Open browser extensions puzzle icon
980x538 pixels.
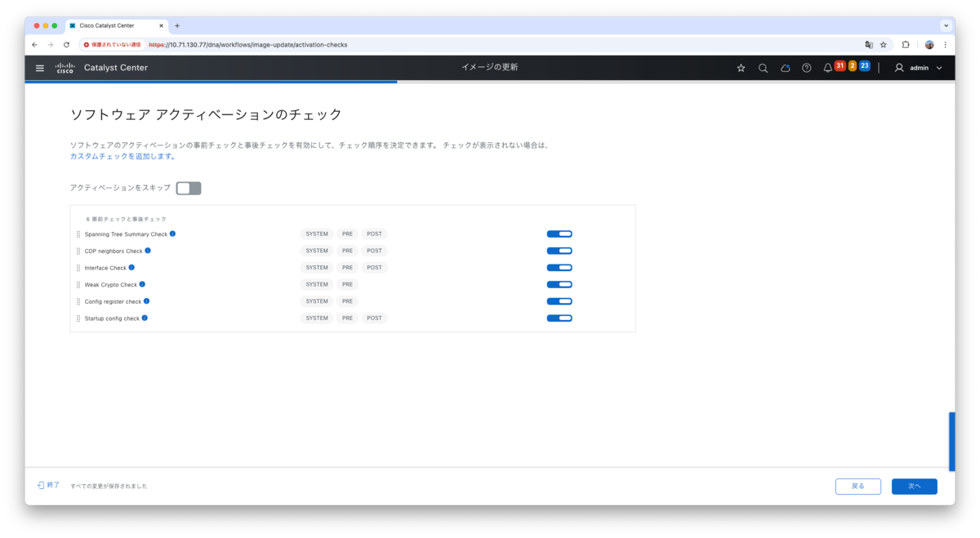point(906,44)
